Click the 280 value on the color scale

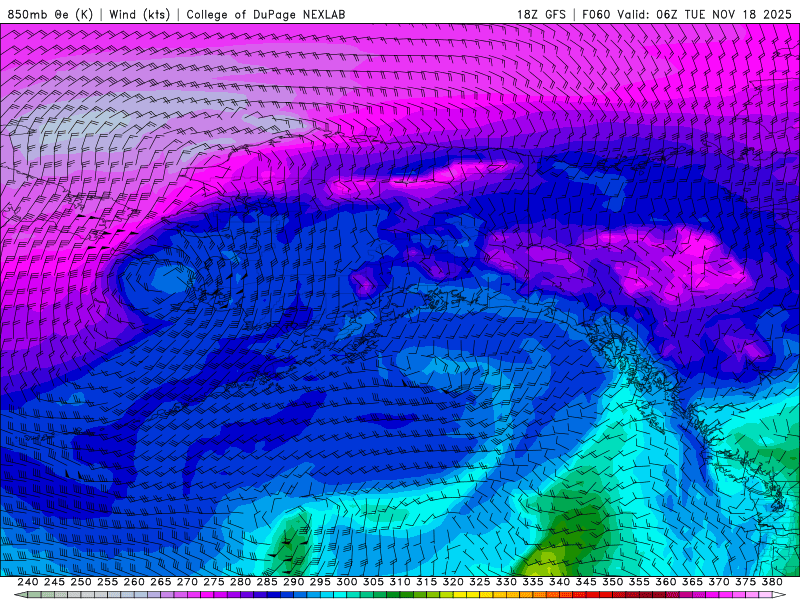(240, 582)
